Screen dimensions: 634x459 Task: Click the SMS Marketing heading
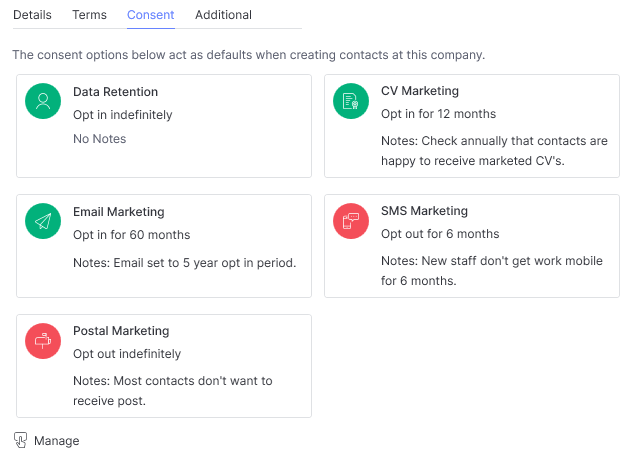(424, 211)
